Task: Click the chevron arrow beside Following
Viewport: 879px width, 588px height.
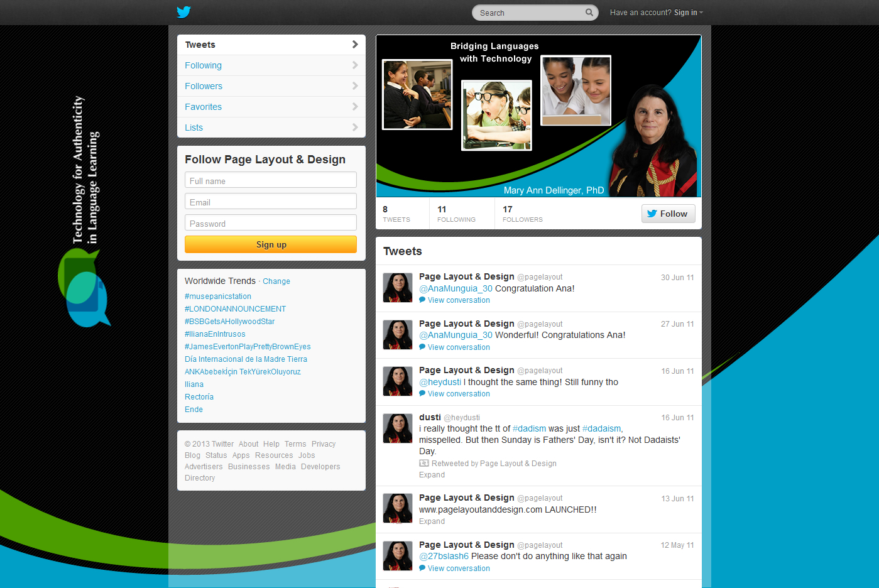Action: (x=355, y=65)
